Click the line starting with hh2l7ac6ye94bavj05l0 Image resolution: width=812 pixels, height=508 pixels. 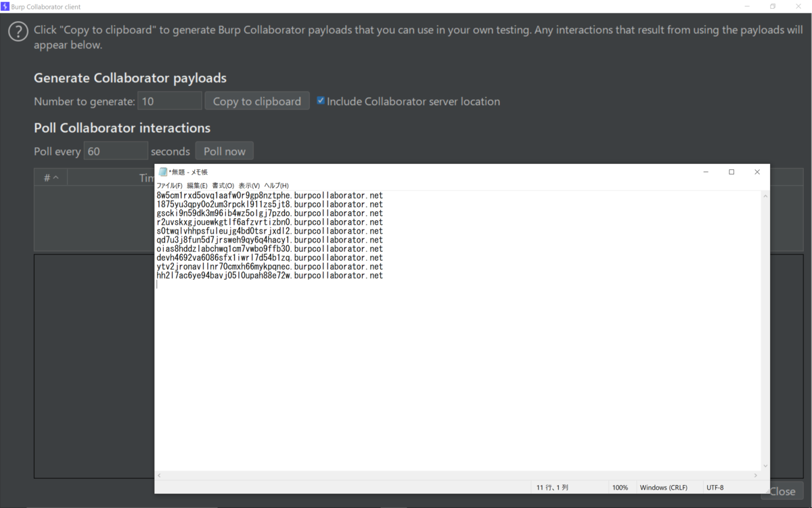[269, 276]
